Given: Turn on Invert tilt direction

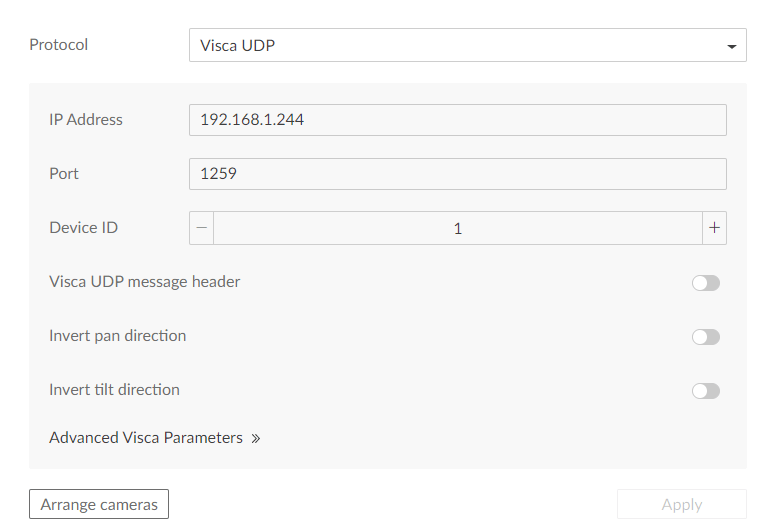Looking at the screenshot, I should pyautogui.click(x=706, y=391).
